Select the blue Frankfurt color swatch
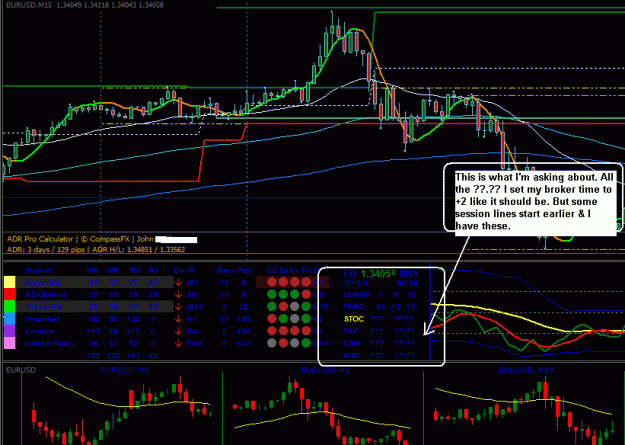Viewport: 625px width, 445px height. (10, 319)
